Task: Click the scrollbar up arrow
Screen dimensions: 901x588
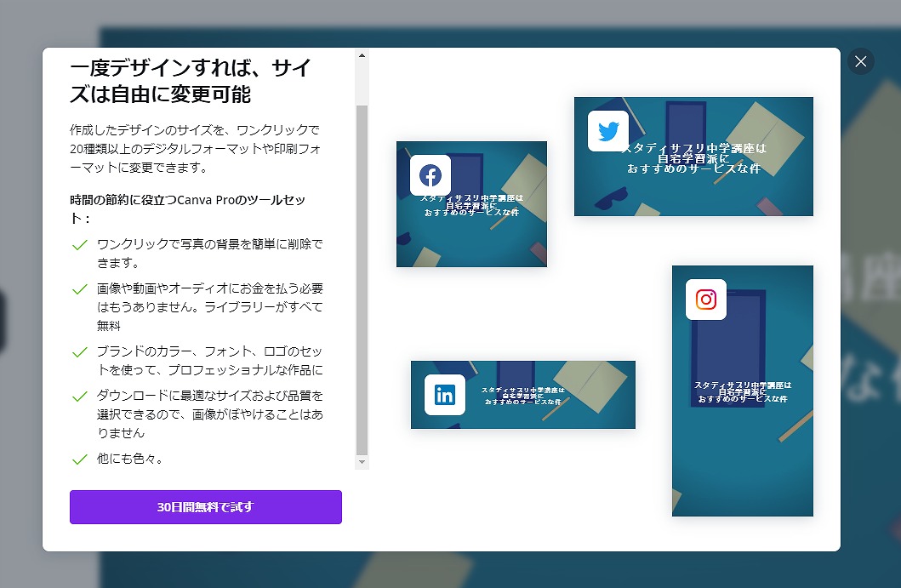Action: pyautogui.click(x=362, y=56)
